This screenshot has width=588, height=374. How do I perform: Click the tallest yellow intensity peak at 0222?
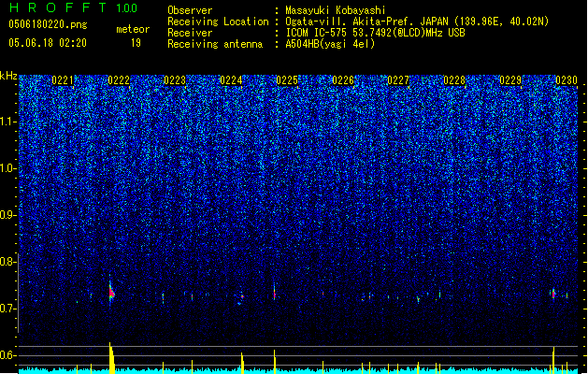click(111, 358)
